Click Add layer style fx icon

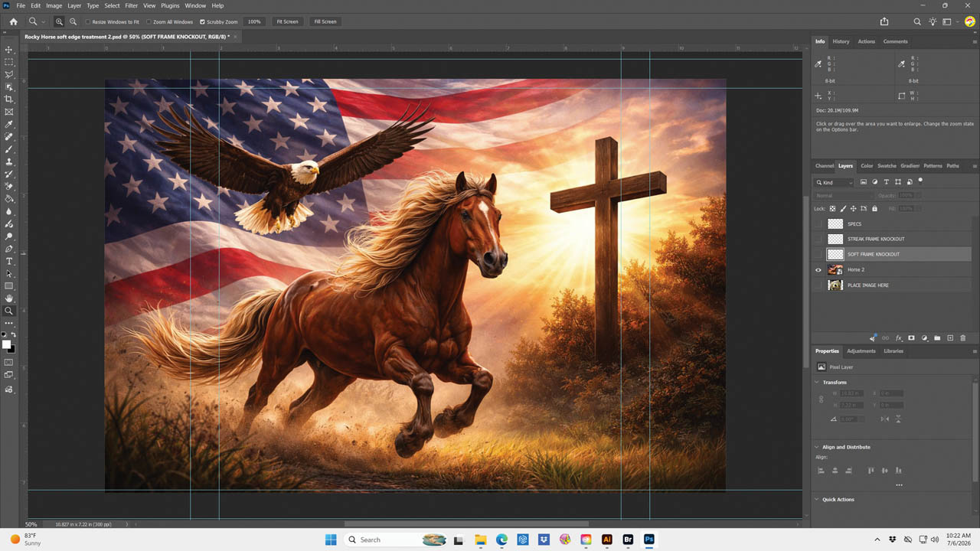(x=899, y=338)
